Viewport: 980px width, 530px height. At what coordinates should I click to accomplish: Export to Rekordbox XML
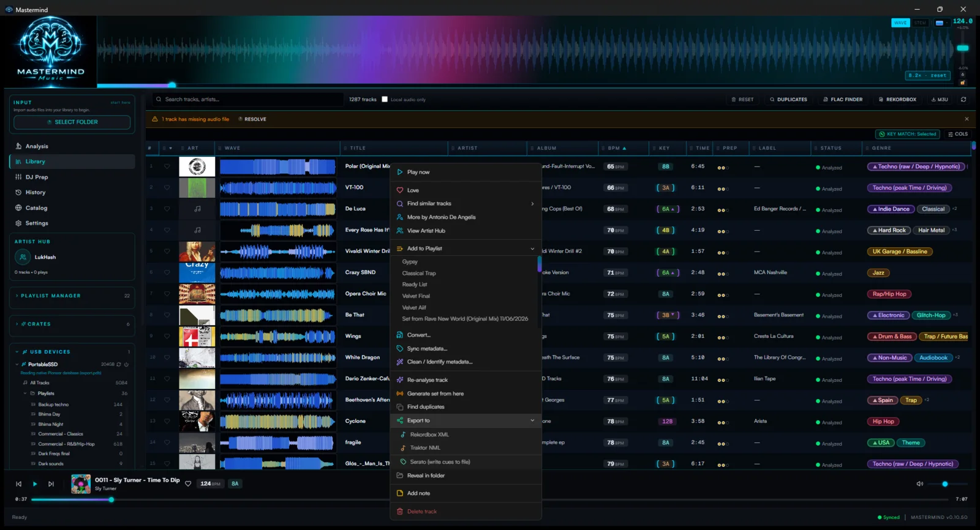[466, 435]
